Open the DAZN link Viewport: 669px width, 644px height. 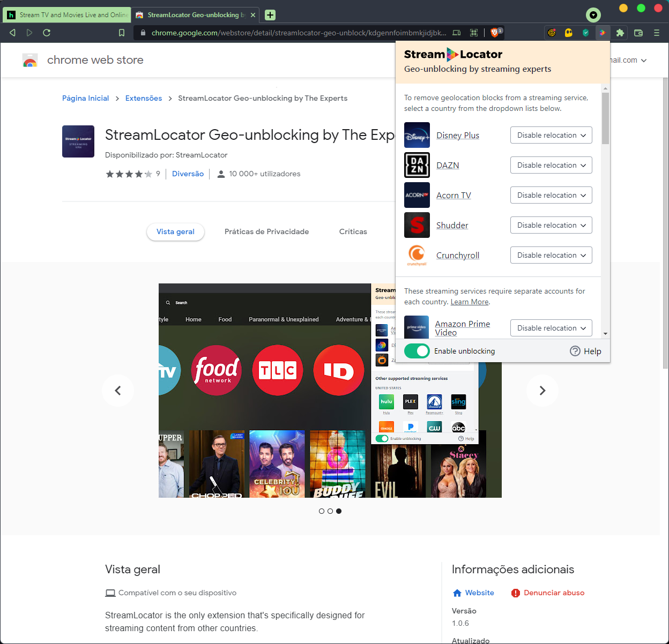tap(448, 166)
